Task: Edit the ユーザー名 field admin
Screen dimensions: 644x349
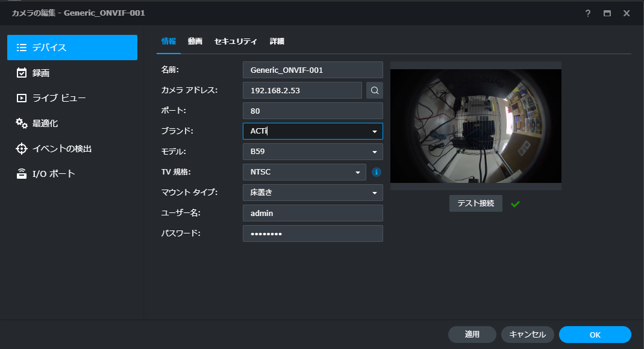Action: click(x=313, y=213)
